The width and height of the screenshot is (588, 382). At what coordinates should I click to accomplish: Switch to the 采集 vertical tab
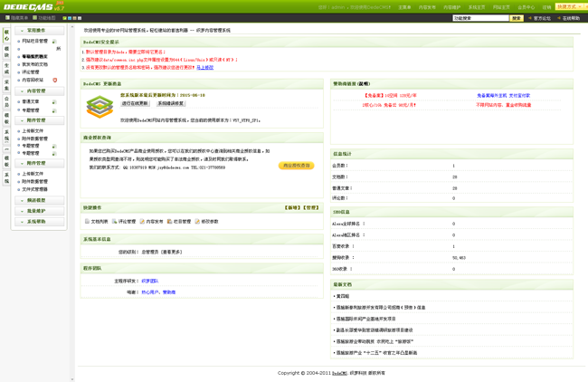tap(6, 85)
